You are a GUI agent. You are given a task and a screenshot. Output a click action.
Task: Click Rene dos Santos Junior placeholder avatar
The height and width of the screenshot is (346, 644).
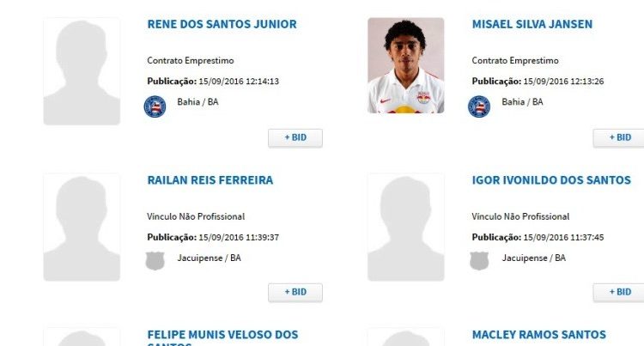click(x=82, y=71)
